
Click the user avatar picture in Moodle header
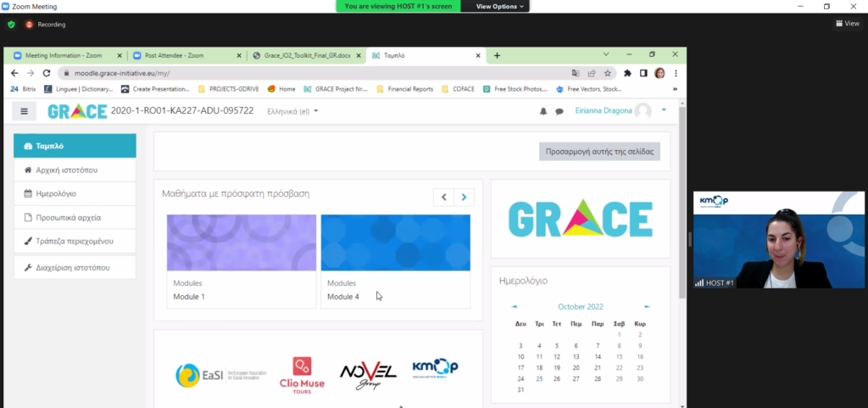point(643,111)
